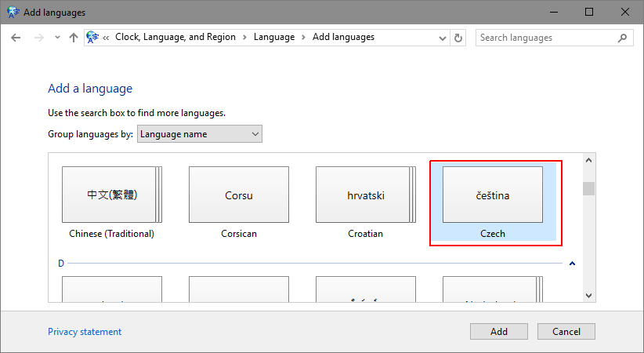
Task: Click the scrollbar down arrow in list
Action: click(588, 296)
